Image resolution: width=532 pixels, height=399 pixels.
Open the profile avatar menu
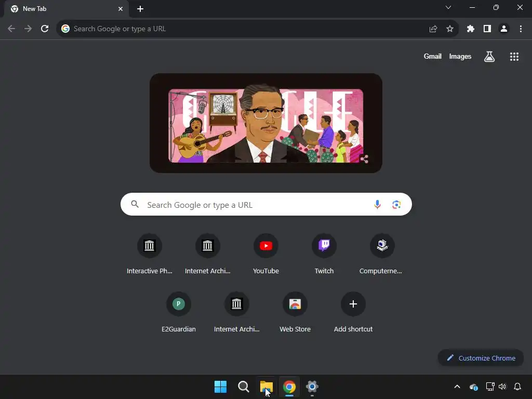[504, 29]
